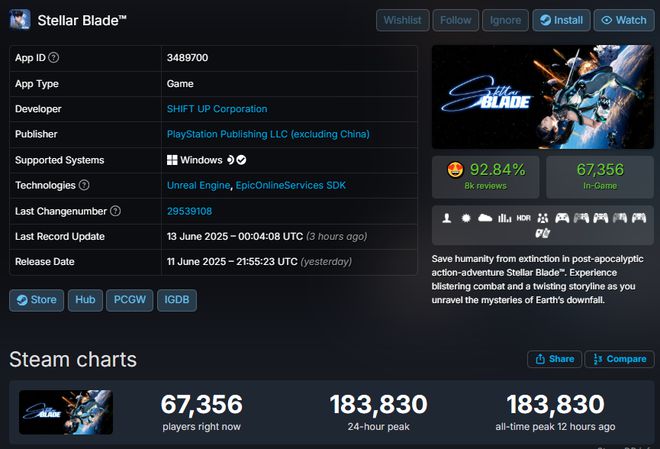The image size is (660, 449).
Task: Click the 67,356 players right now figure
Action: [202, 404]
